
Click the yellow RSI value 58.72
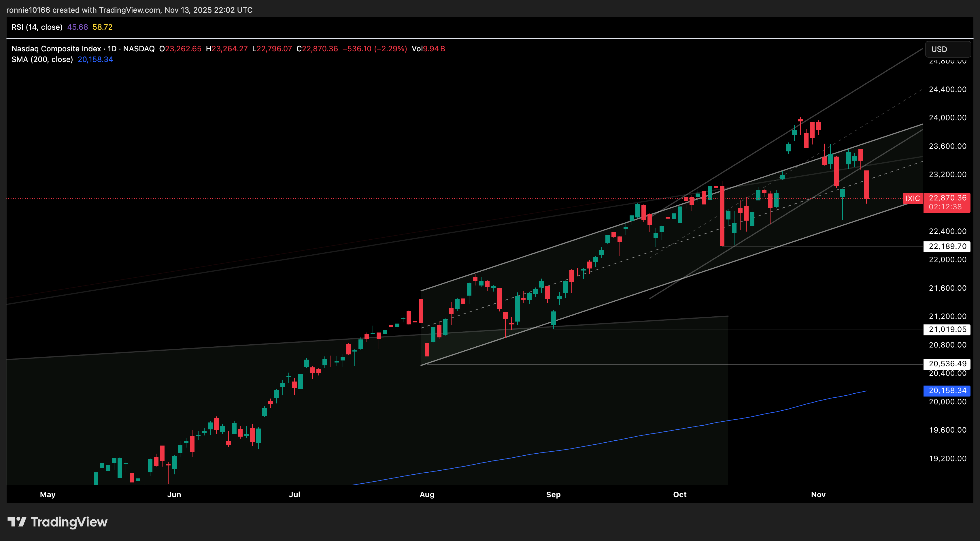102,27
